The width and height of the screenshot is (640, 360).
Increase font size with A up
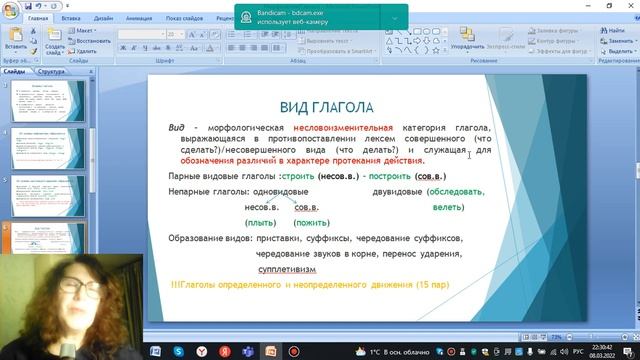[192, 35]
